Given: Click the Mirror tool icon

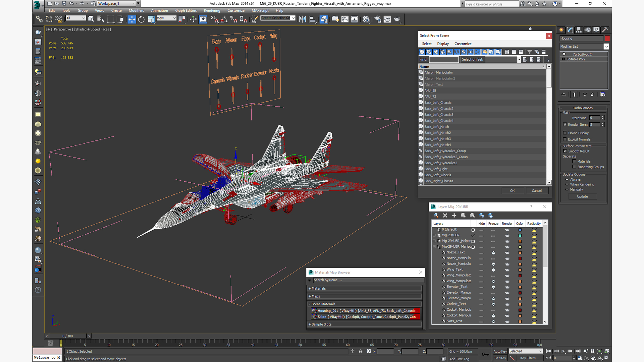Looking at the screenshot, I should point(303,19).
